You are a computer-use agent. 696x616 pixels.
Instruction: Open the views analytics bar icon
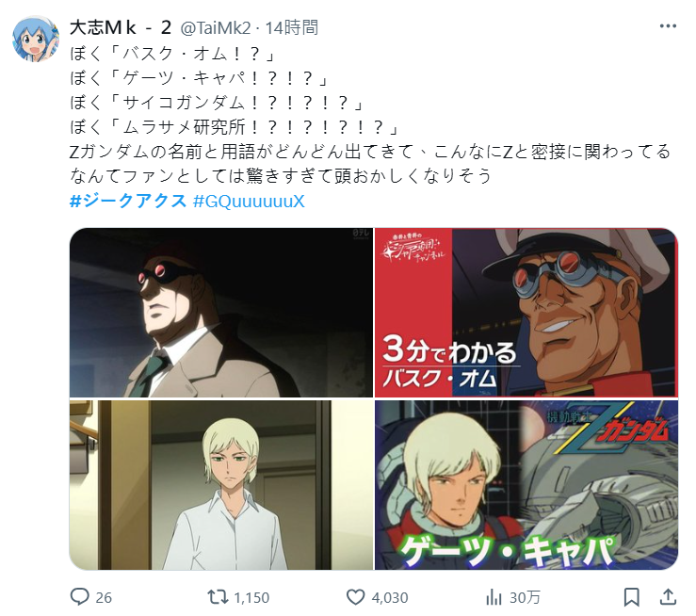[494, 597]
